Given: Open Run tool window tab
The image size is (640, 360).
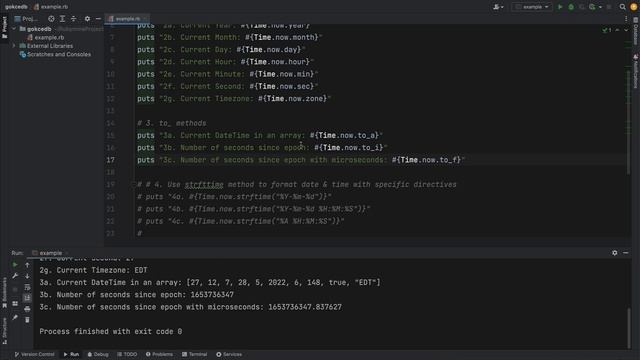Looking at the screenshot, I should click(x=71, y=354).
